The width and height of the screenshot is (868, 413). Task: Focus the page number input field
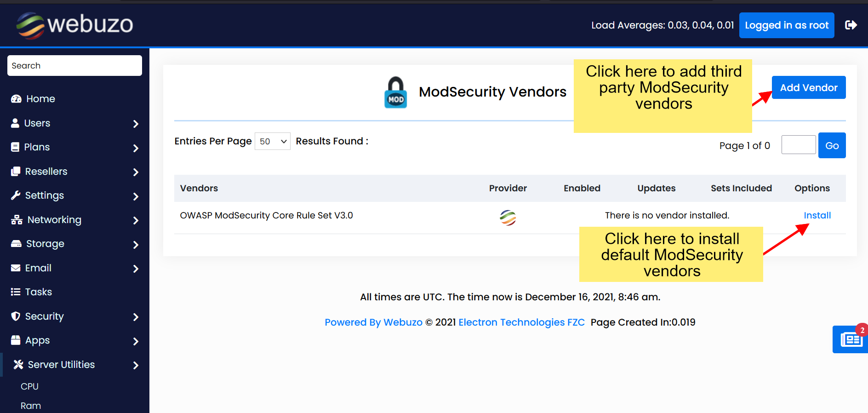798,145
